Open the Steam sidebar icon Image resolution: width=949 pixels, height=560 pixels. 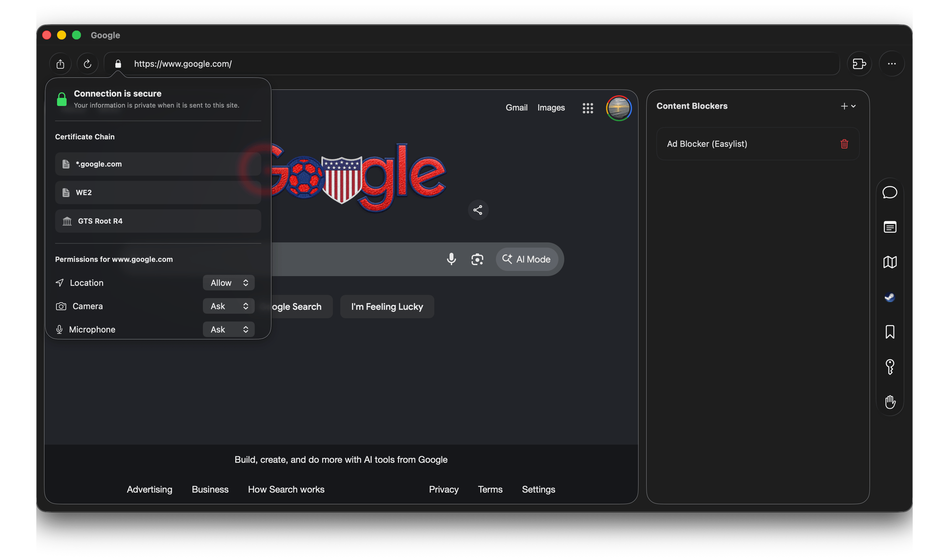(x=890, y=297)
